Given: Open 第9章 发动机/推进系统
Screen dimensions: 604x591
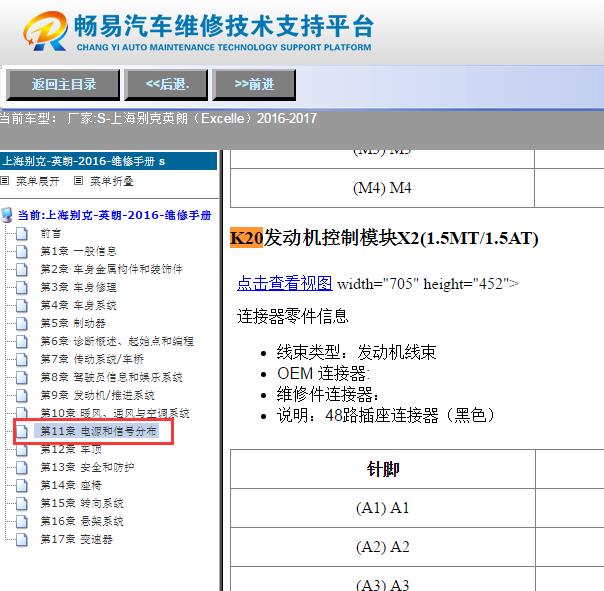Looking at the screenshot, I should click(98, 395).
